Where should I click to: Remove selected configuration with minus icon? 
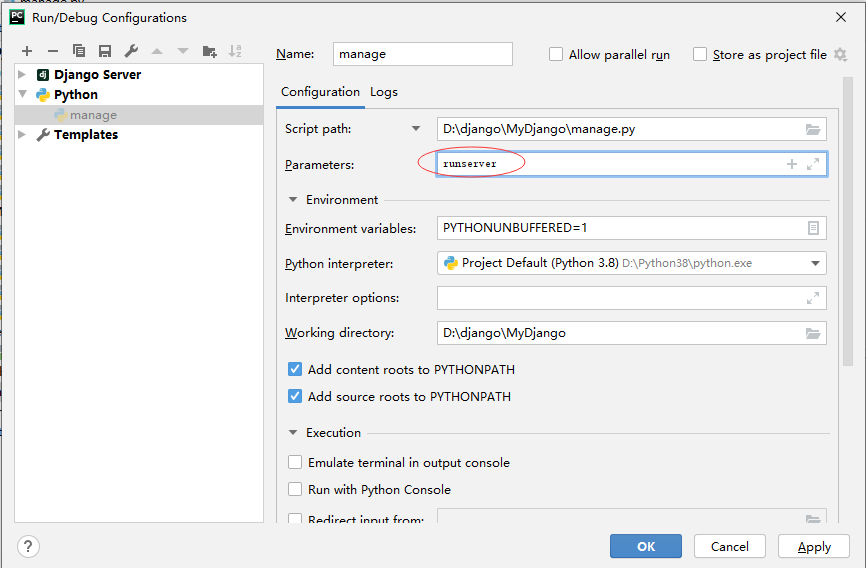click(53, 51)
